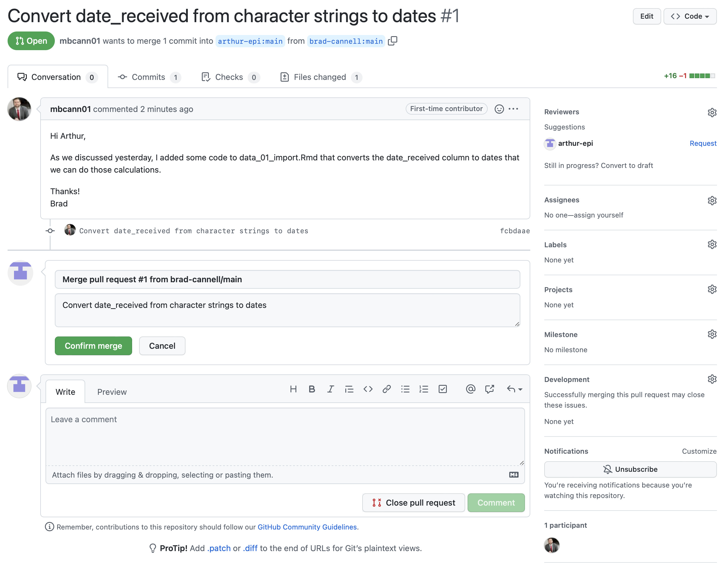The width and height of the screenshot is (728, 568).
Task: Confirm the merge
Action: point(93,346)
